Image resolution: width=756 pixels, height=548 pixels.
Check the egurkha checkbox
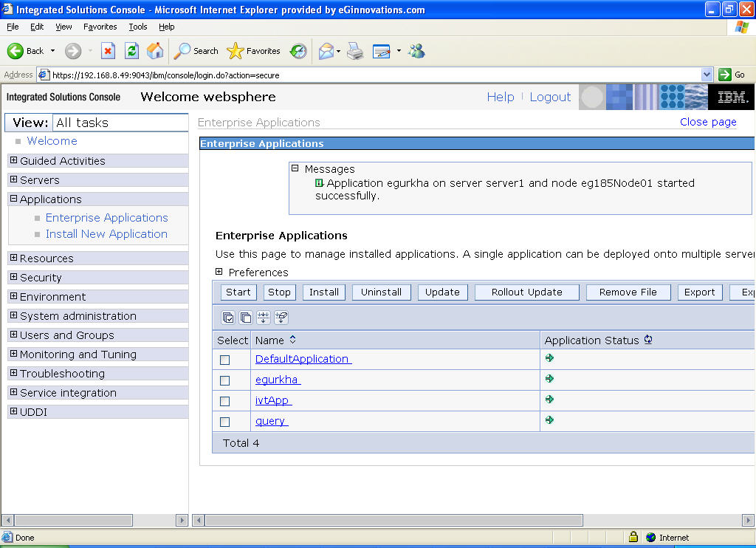coord(224,380)
